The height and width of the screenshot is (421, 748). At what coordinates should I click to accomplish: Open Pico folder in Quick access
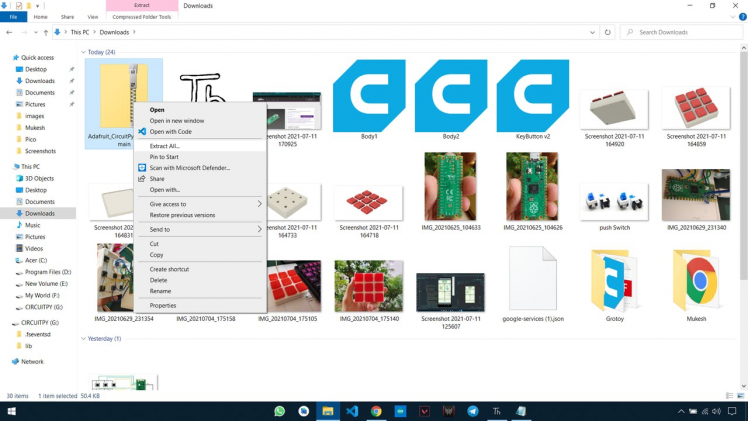pyautogui.click(x=31, y=139)
